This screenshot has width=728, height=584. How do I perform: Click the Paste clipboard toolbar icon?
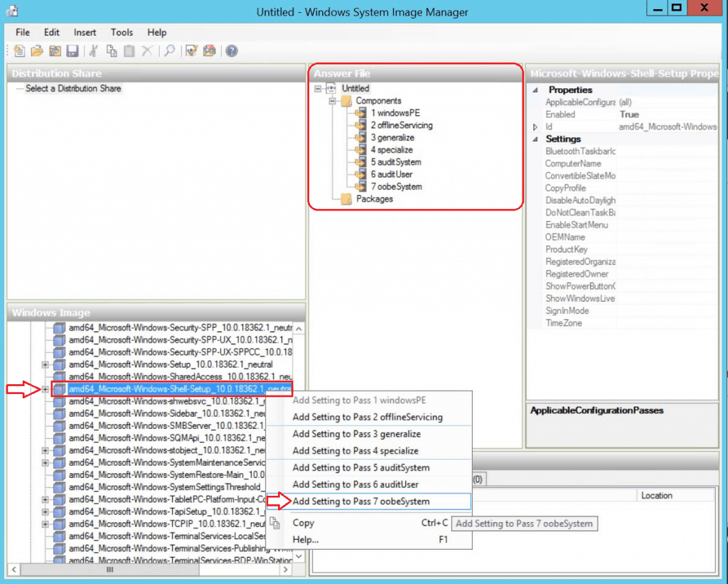pos(129,51)
